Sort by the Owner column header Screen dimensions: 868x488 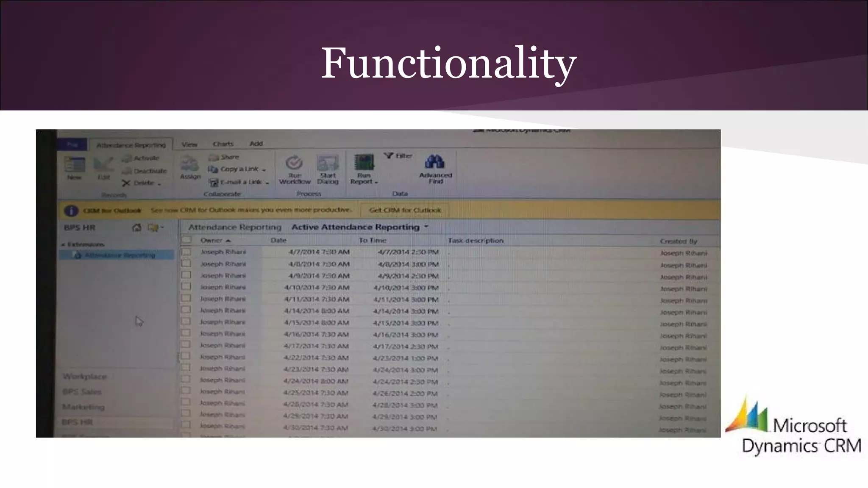click(215, 241)
